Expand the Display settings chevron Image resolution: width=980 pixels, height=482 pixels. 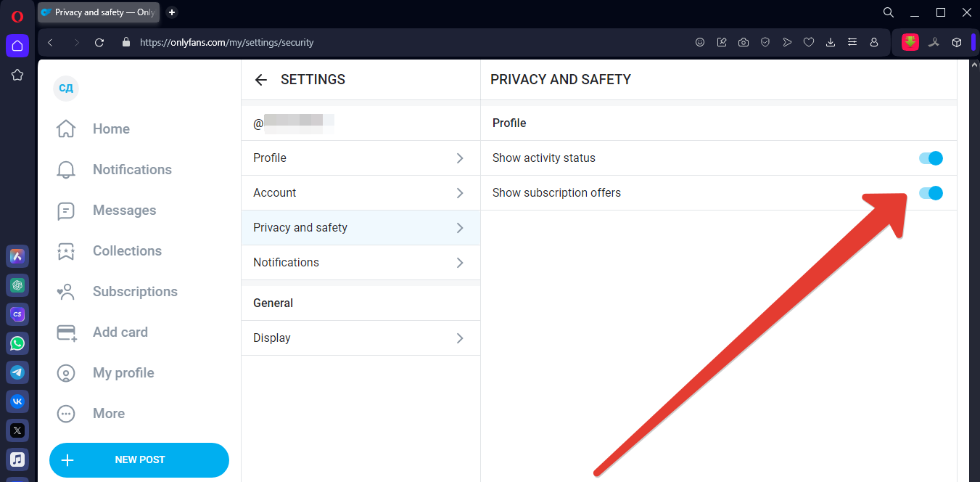[460, 338]
